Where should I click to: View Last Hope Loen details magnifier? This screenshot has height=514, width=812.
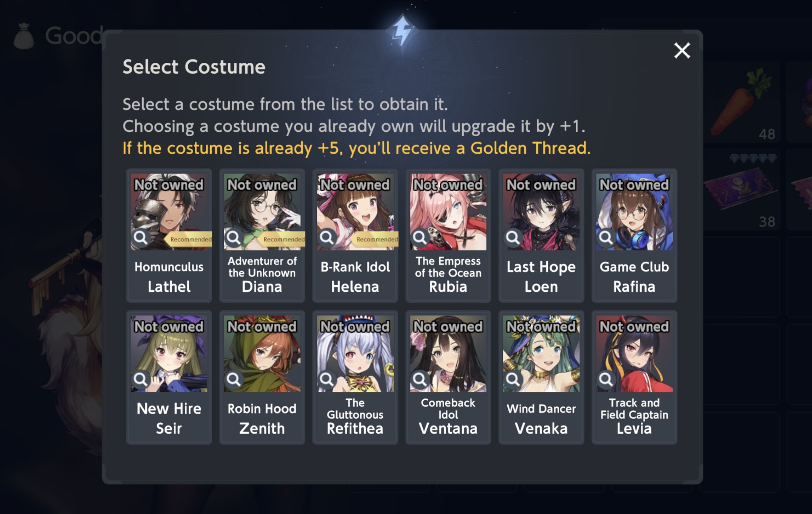[x=513, y=238]
